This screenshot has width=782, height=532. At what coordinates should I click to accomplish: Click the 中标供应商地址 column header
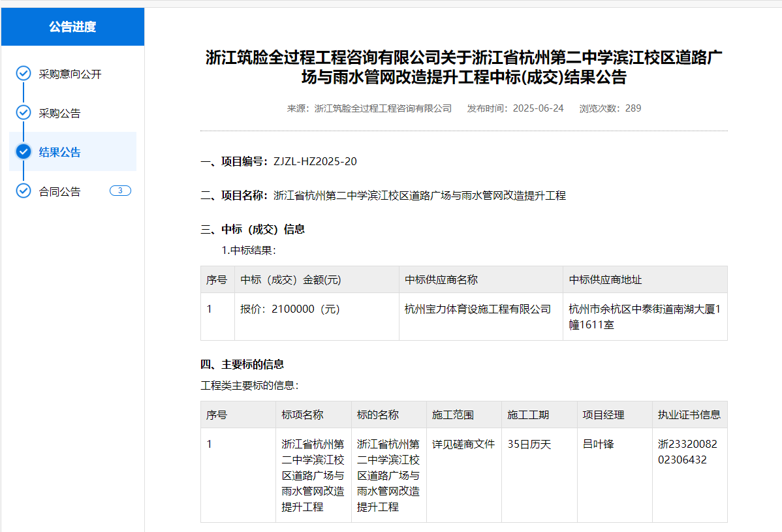[605, 280]
